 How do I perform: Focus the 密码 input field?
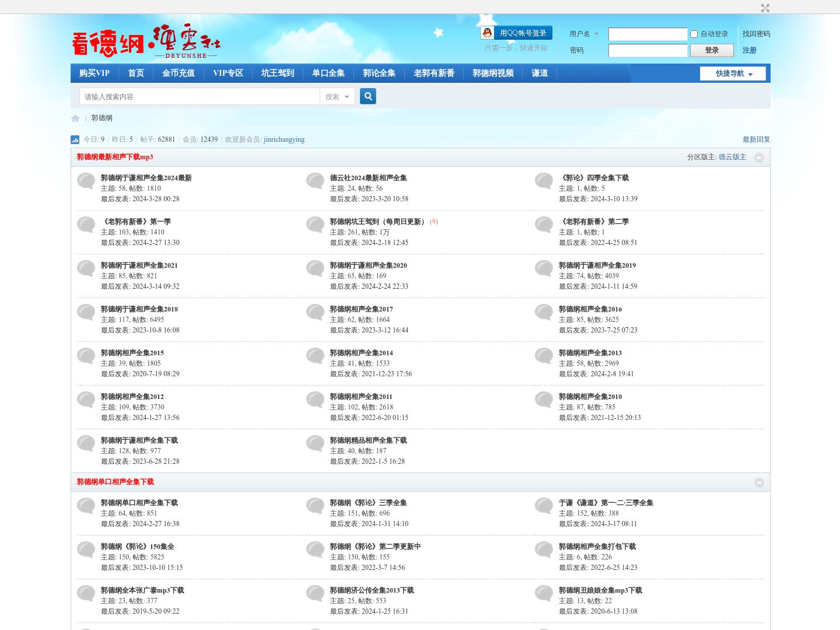(x=647, y=50)
